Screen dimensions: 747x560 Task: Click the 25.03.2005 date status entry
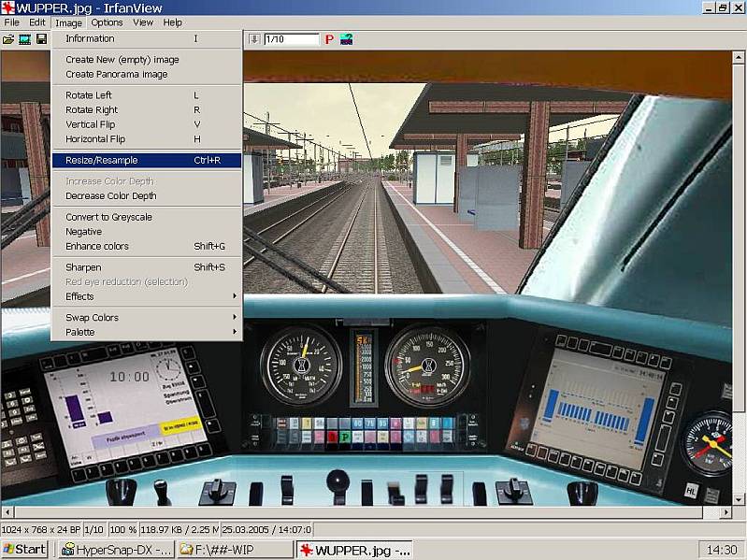(266, 529)
